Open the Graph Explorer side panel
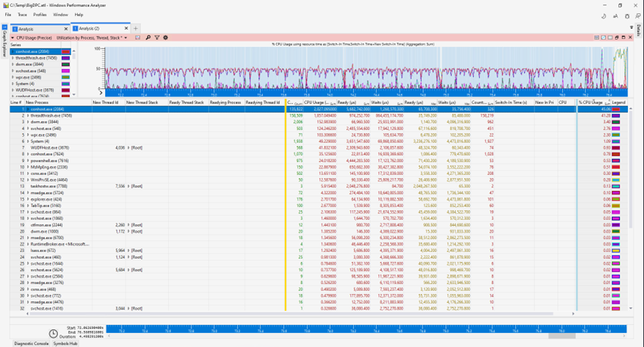The width and height of the screenshot is (644, 347). point(4,40)
